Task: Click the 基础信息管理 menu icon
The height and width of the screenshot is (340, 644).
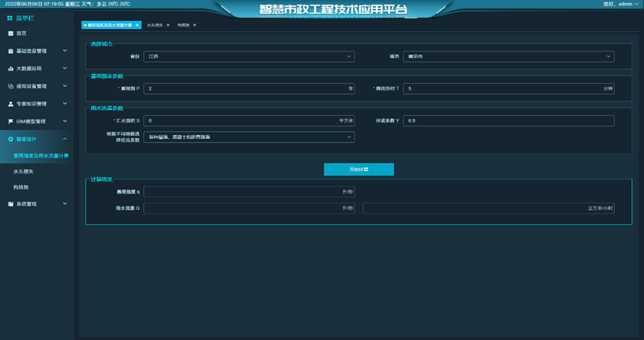Action: tap(10, 52)
